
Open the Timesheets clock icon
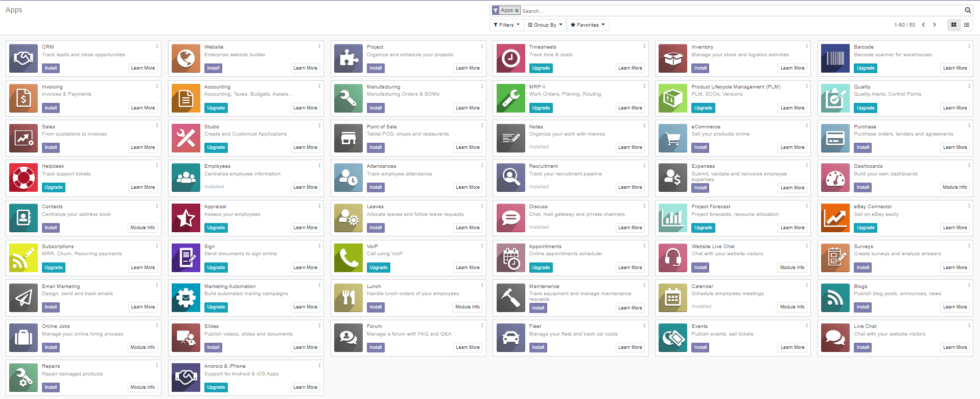pos(511,58)
